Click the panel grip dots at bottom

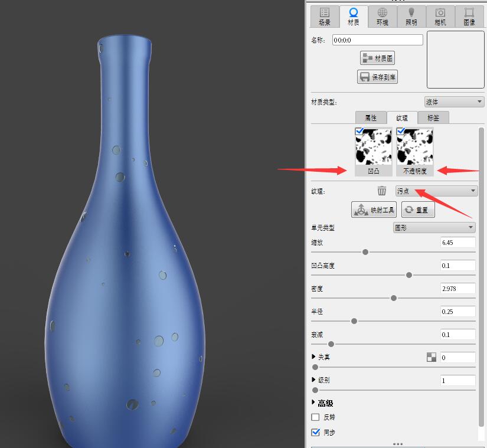pyautogui.click(x=397, y=444)
